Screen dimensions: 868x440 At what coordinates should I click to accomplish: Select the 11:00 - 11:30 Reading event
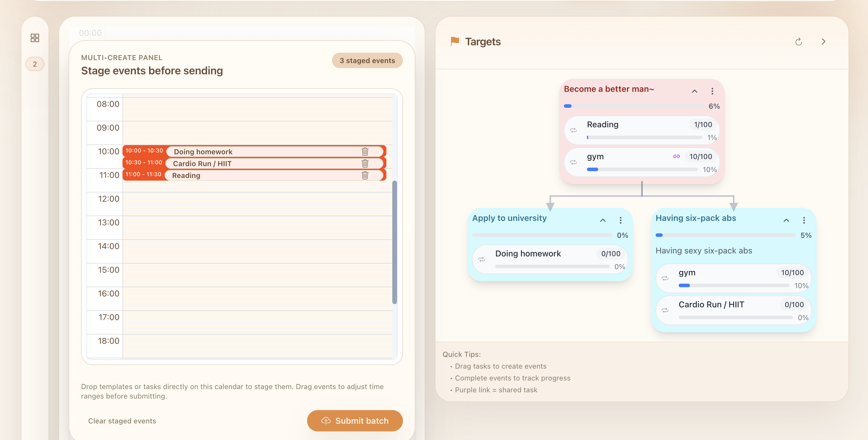(x=254, y=175)
